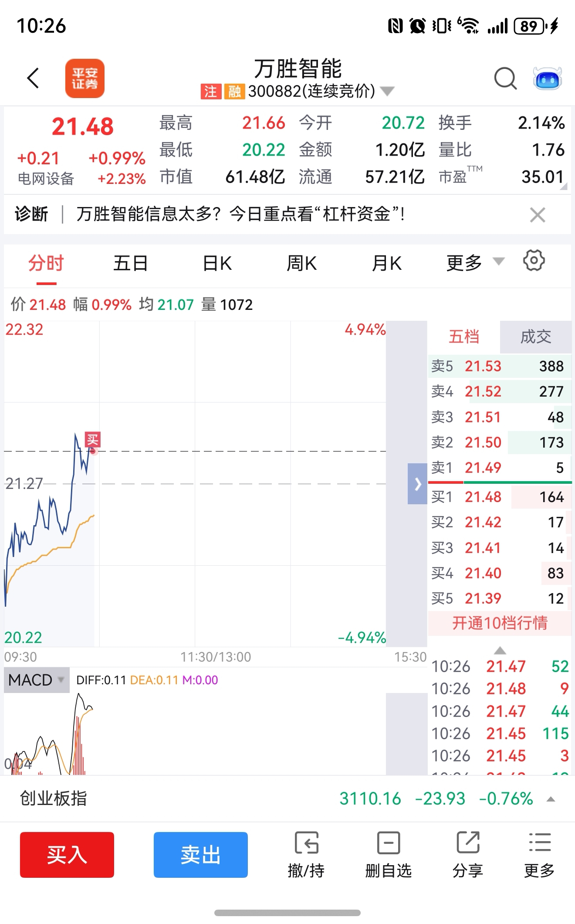Tap the 卖5 21.53 ask row
The height and width of the screenshot is (924, 575).
coord(500,366)
